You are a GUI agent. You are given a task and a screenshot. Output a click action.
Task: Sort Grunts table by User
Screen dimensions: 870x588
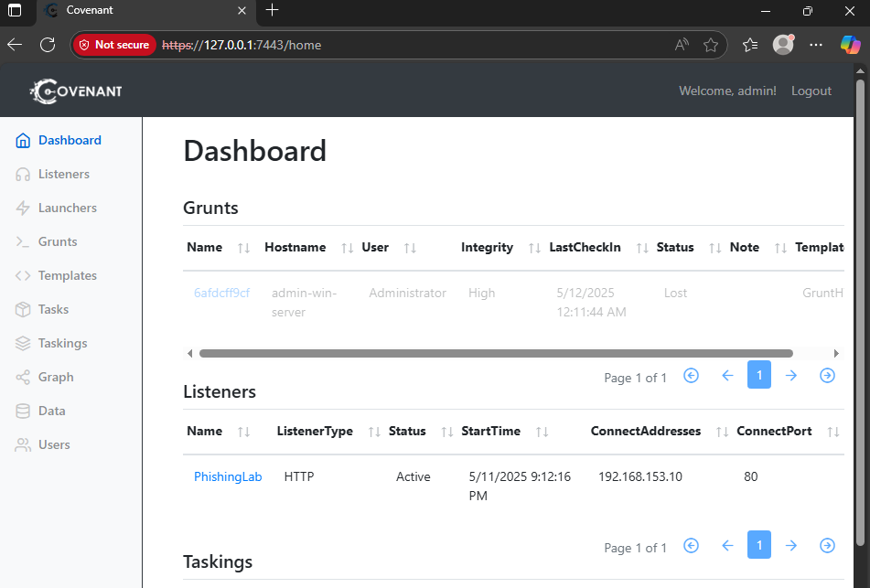[x=410, y=248]
